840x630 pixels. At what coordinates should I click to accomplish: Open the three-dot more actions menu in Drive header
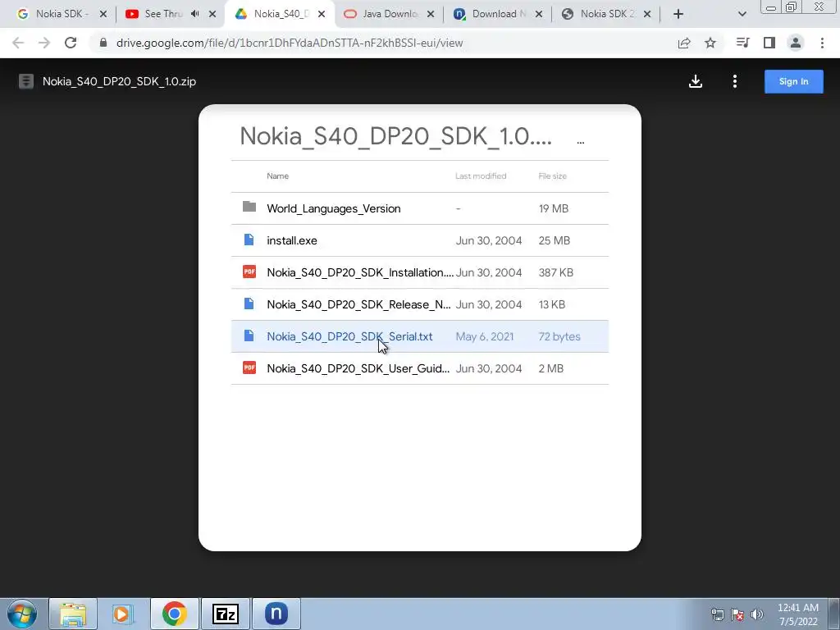tap(734, 81)
